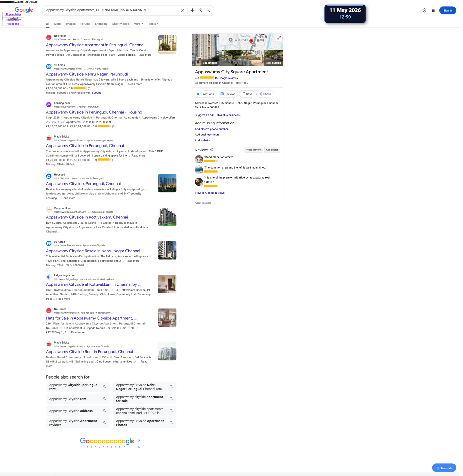Viewport: 463px width, 476px height.
Task: Expand 'Read more' in housing-price 99 Acres Nehru Nagar snippet
Action: pos(135,84)
